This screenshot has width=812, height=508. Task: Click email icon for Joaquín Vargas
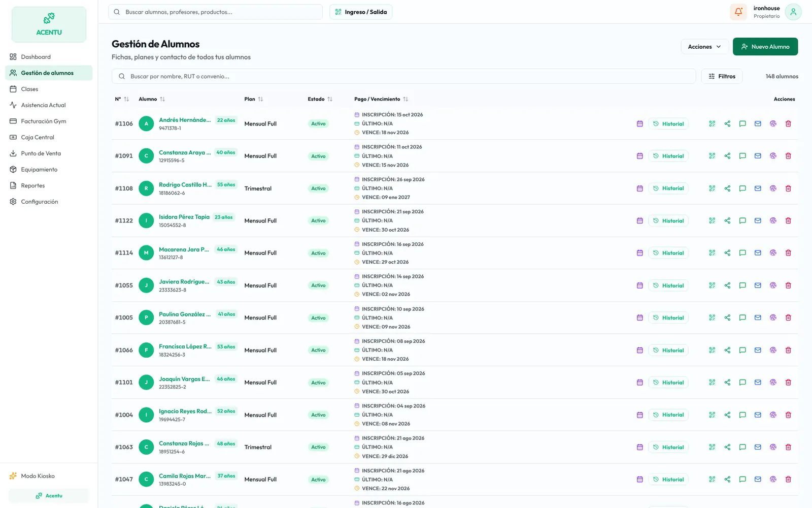[758, 383]
